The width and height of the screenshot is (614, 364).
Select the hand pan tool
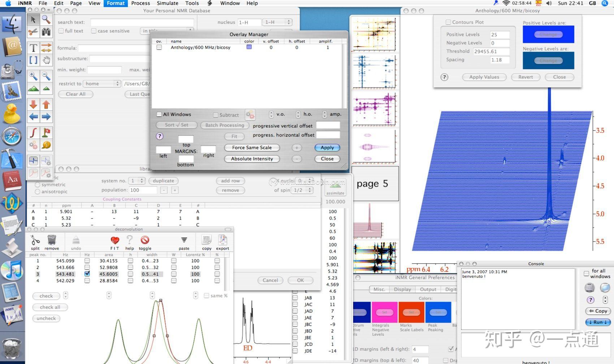point(47,60)
